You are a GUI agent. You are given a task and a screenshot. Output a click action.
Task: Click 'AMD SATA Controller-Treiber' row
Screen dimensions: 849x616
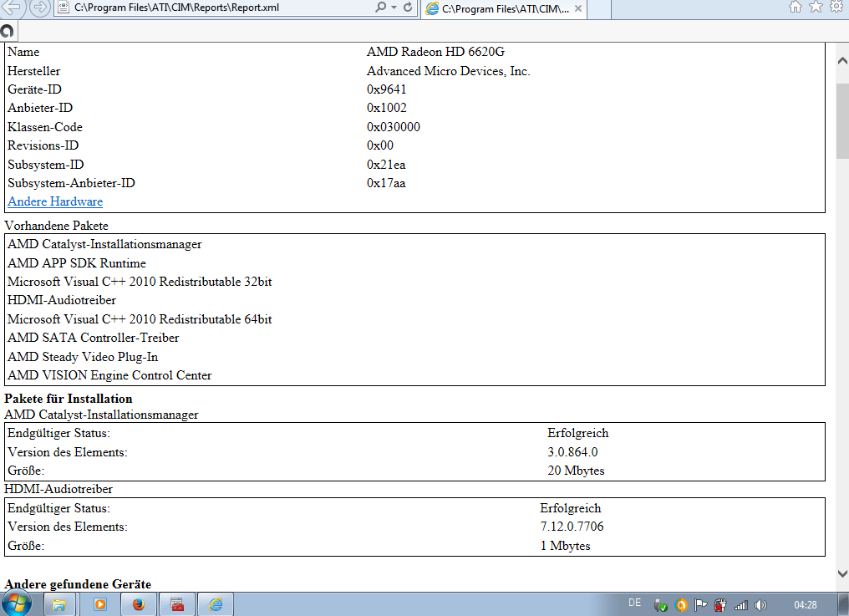(x=93, y=338)
